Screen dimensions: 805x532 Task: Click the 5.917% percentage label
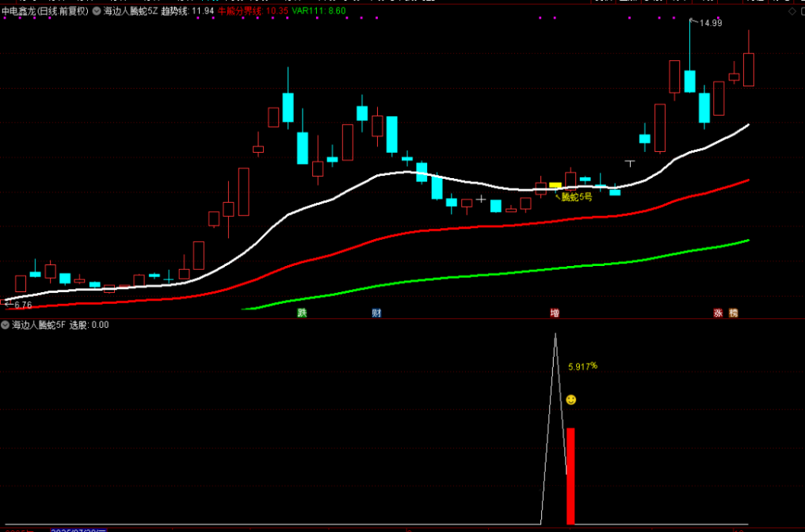click(x=582, y=366)
